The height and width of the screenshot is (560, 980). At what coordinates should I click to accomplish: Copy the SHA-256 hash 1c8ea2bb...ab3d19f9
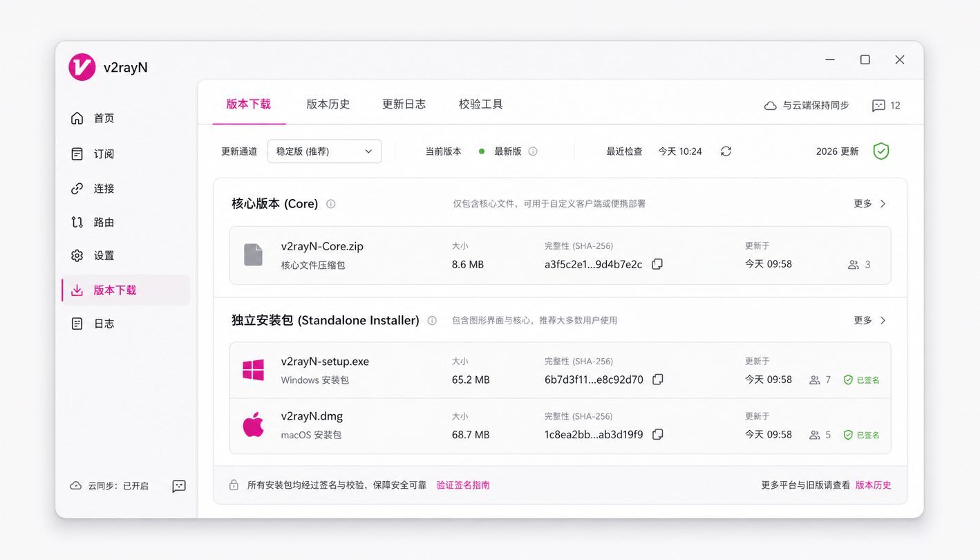tap(658, 434)
